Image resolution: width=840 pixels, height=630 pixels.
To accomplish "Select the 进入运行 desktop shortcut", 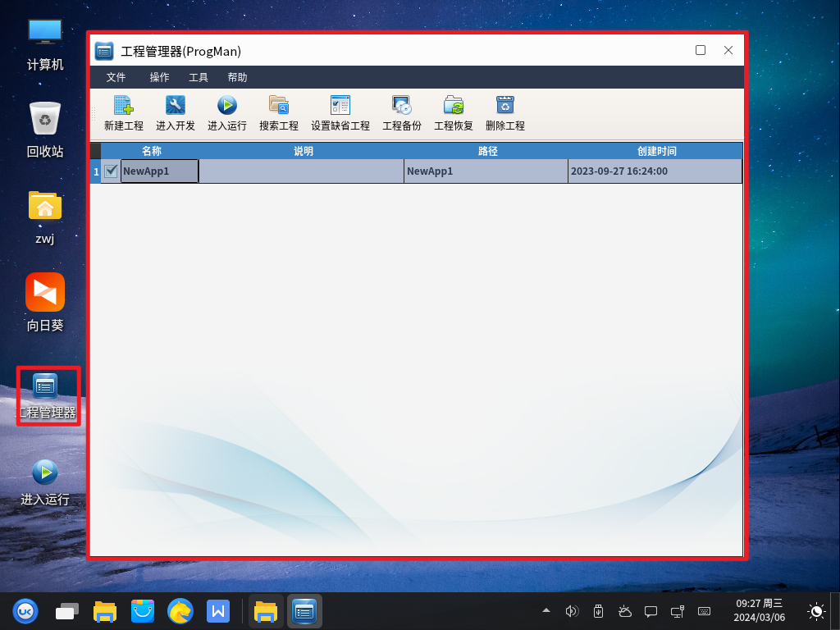I will click(x=45, y=482).
